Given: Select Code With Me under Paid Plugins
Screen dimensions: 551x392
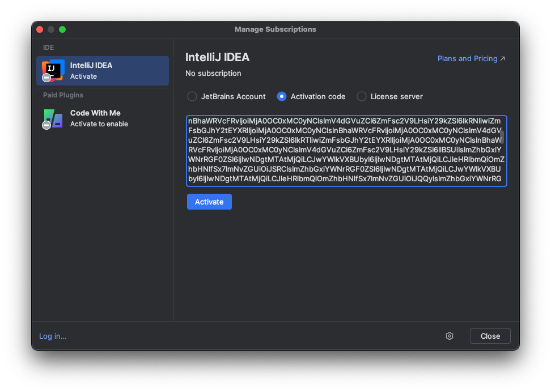Looking at the screenshot, I should coord(102,119).
